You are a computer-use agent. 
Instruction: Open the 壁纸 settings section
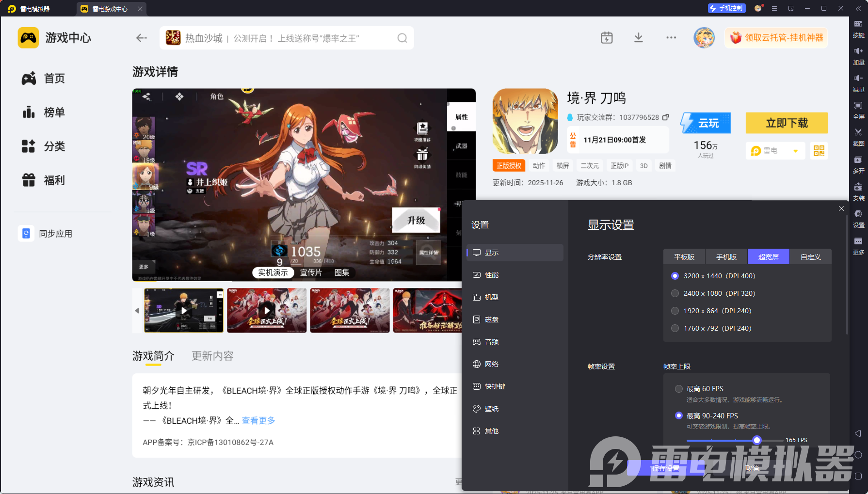click(x=515, y=409)
